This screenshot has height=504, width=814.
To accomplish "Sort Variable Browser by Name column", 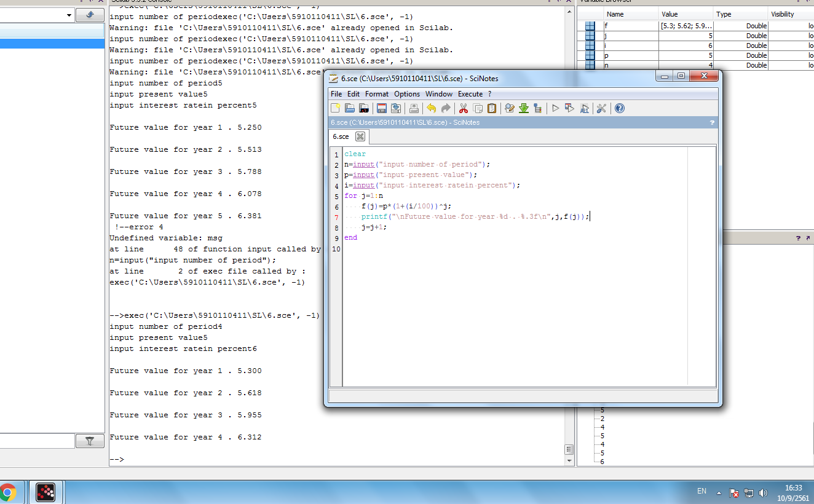I will coord(631,14).
